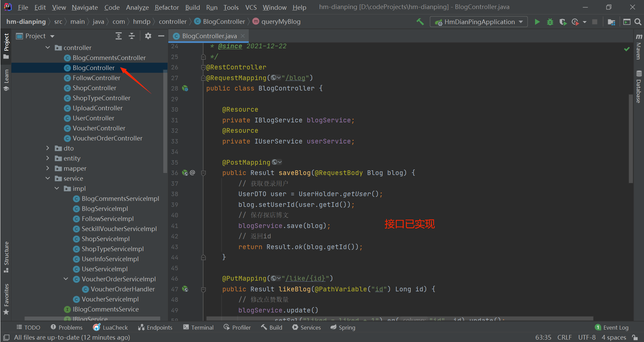Click the Stop button in the toolbar
The height and width of the screenshot is (342, 644).
click(595, 22)
